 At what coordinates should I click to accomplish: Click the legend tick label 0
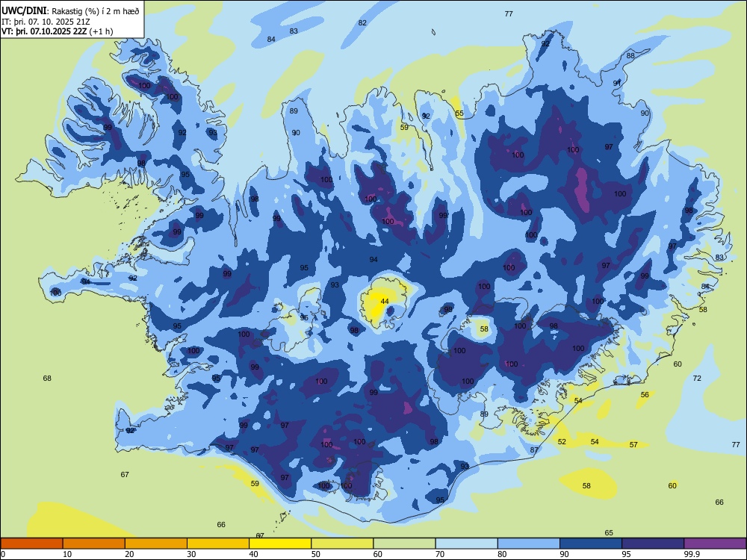click(4, 554)
